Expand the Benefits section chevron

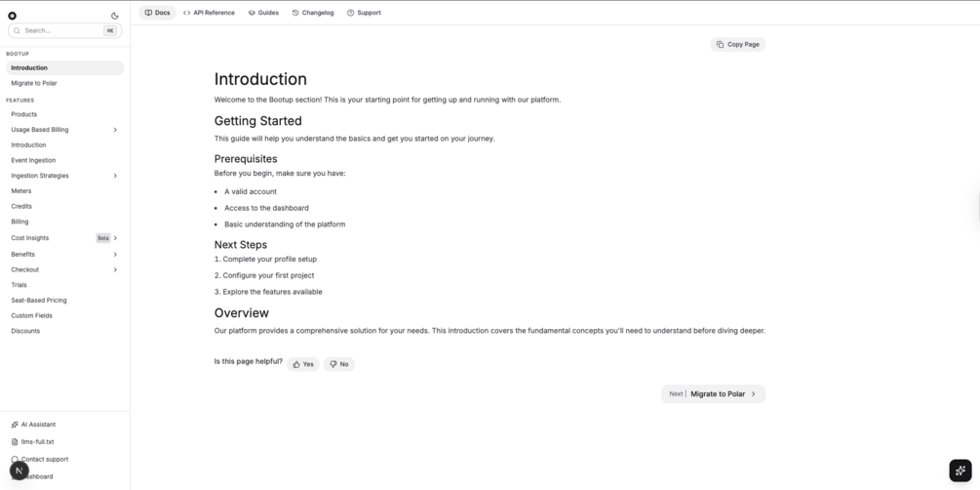[x=115, y=255]
